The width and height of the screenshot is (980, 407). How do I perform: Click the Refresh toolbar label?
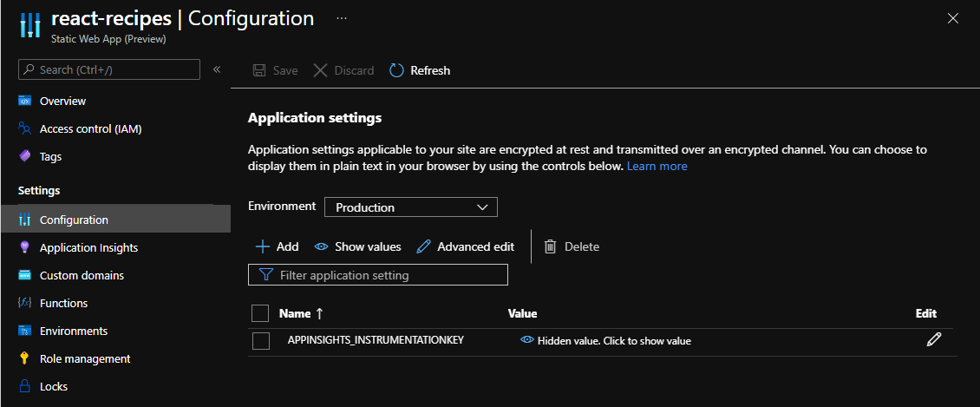pyautogui.click(x=430, y=70)
